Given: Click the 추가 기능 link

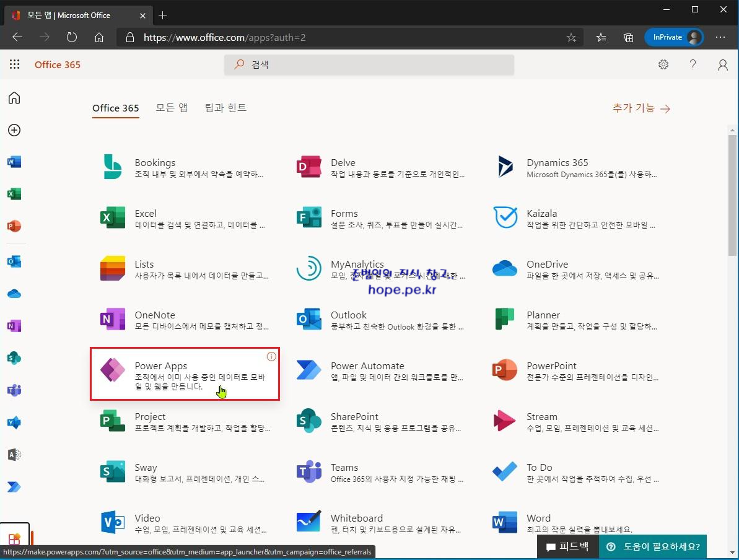Looking at the screenshot, I should click(641, 108).
